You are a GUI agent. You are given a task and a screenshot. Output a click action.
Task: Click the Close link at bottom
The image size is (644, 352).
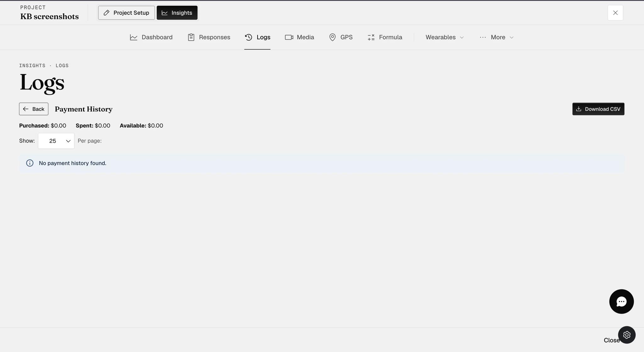(611, 340)
